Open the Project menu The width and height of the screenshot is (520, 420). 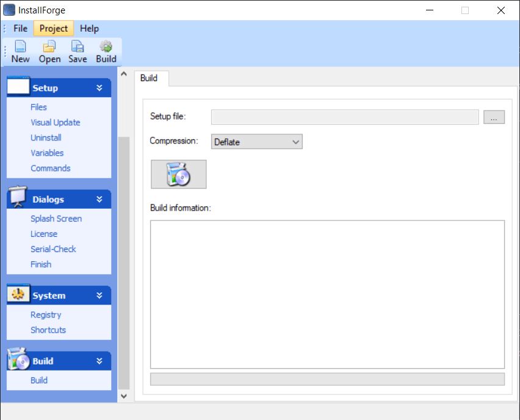[53, 29]
